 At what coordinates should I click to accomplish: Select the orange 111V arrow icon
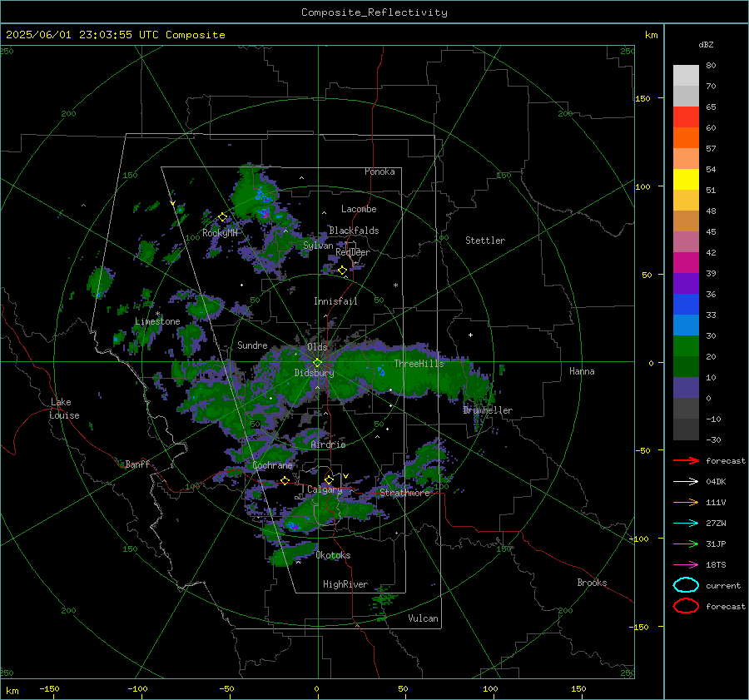click(x=686, y=502)
